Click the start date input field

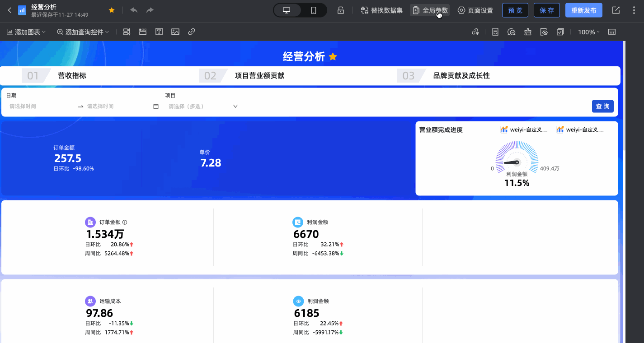click(x=41, y=107)
